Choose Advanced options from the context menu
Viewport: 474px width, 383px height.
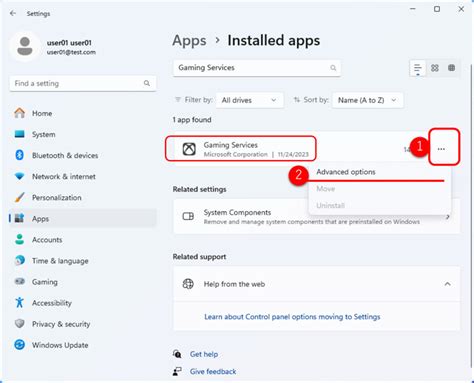pyautogui.click(x=380, y=172)
